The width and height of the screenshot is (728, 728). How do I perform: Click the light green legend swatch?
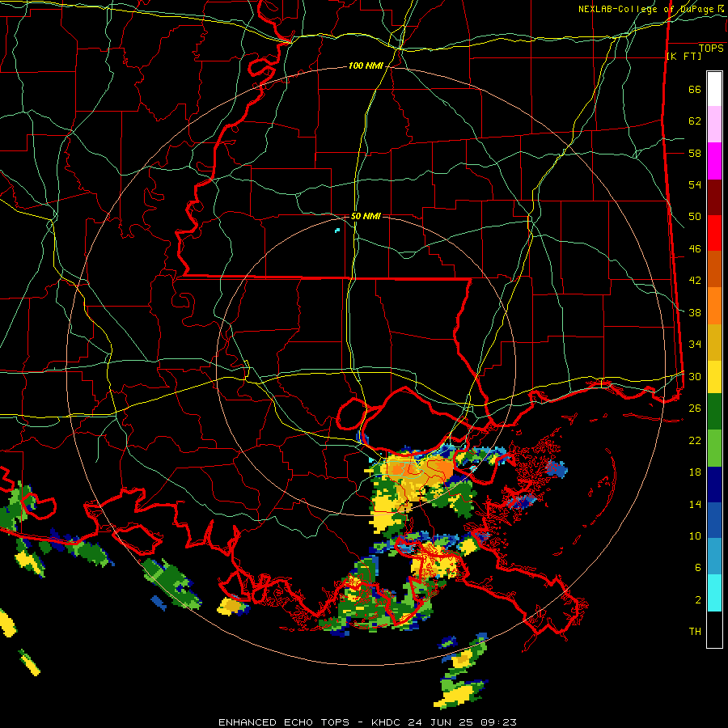click(x=714, y=448)
